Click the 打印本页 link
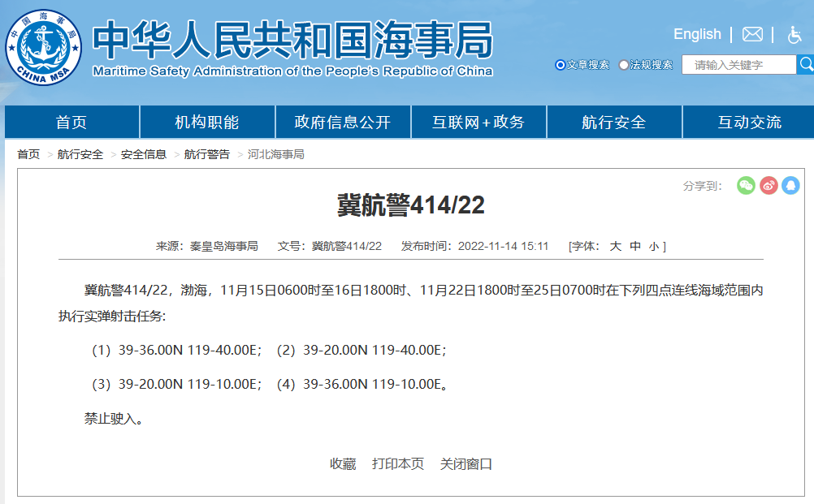This screenshot has height=504, width=814. pos(398,463)
